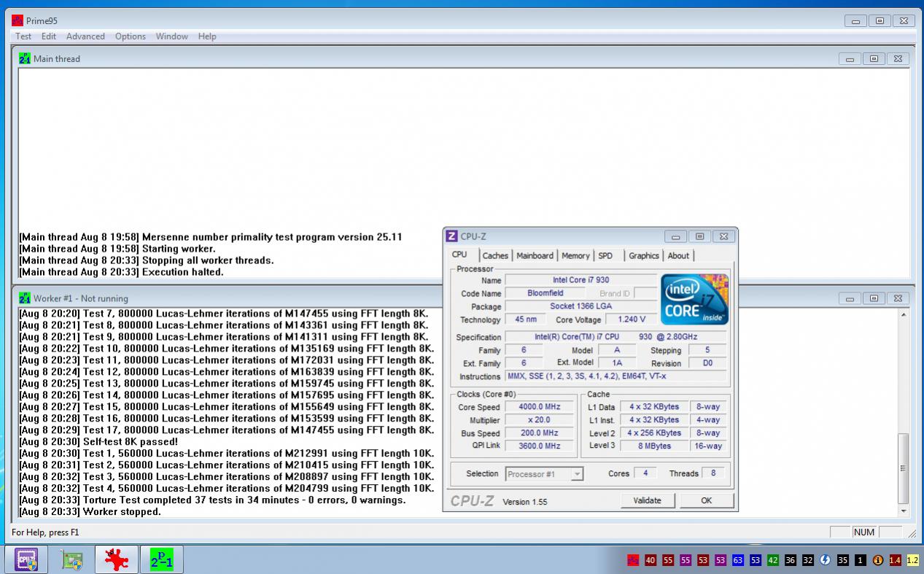The height and width of the screenshot is (574, 924).
Task: Switch to the Graphics tab in CPU-Z
Action: coord(644,256)
